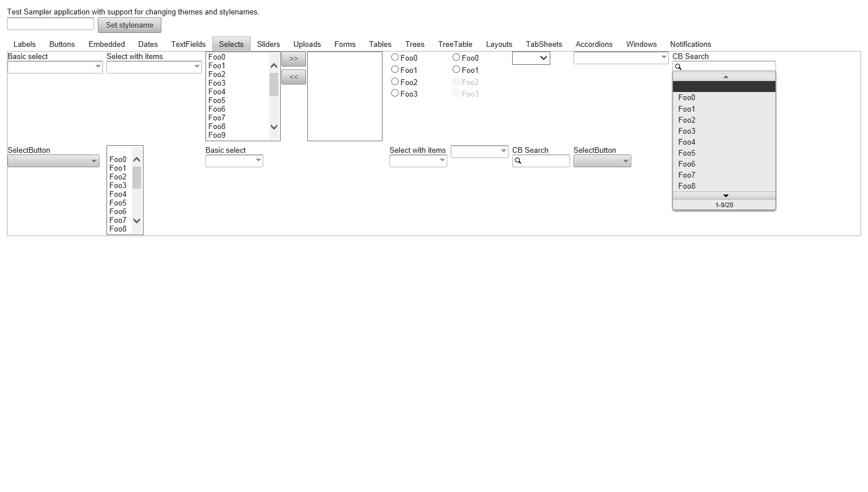Switch to the Embedded tab
Screen dimensions: 868x492
click(x=106, y=44)
